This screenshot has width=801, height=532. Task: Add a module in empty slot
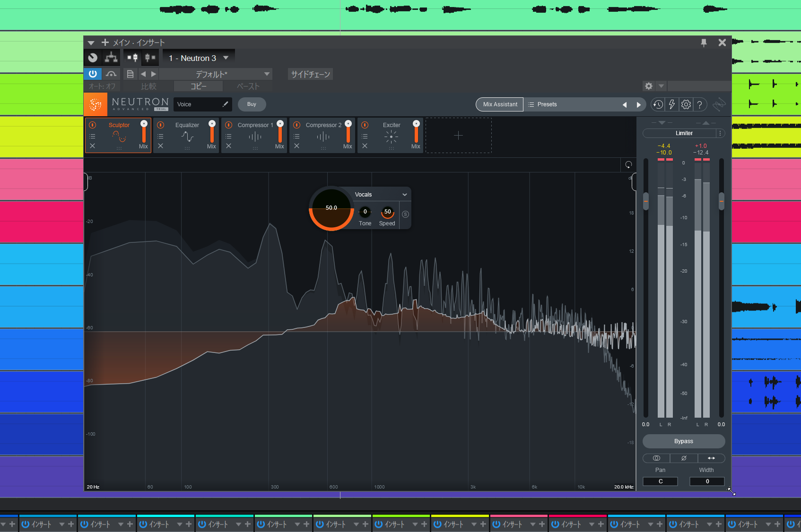click(458, 136)
